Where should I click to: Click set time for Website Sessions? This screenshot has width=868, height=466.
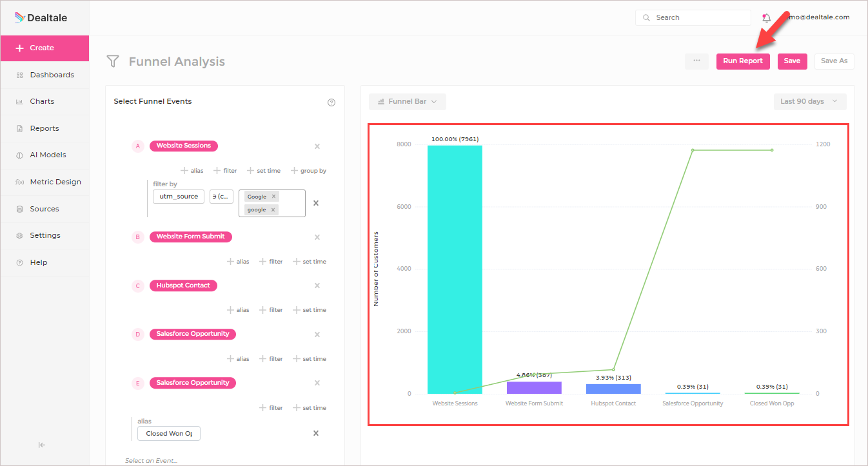point(264,171)
